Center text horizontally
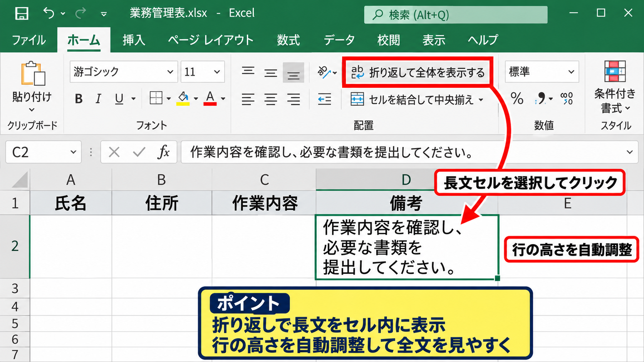 (x=271, y=99)
